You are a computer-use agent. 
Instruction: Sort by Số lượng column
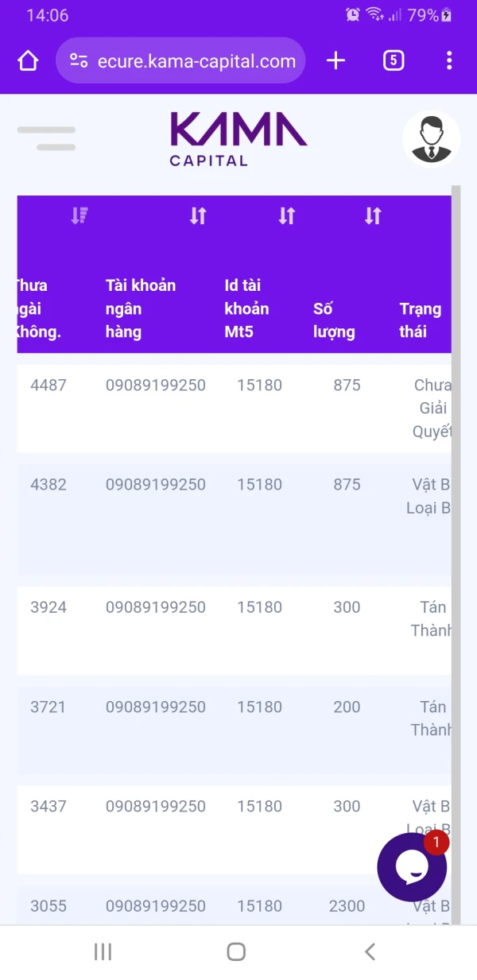coord(373,215)
